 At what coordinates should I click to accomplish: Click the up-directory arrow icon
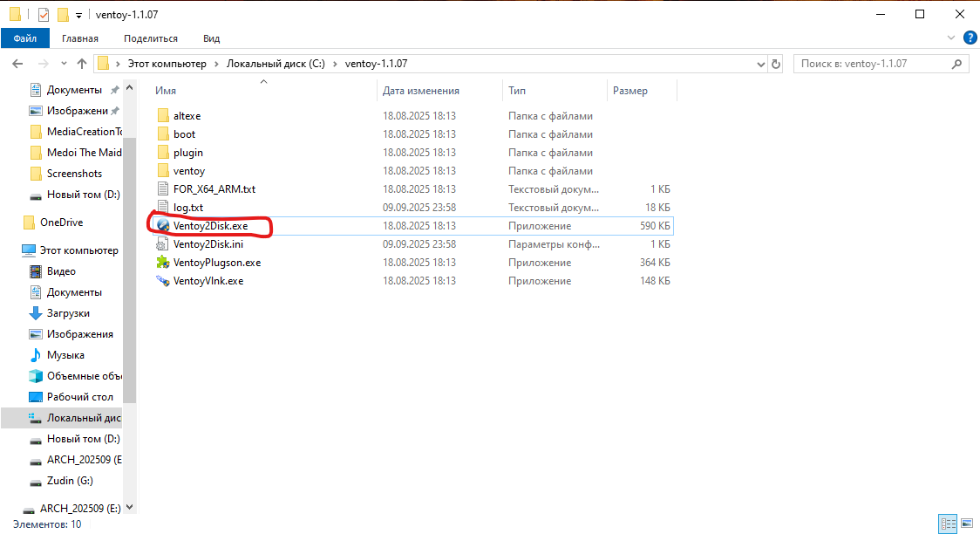pyautogui.click(x=82, y=64)
